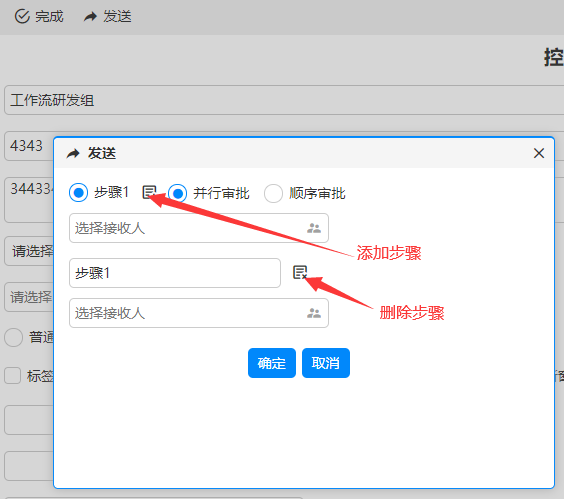Focus the second 选择接收人 input field

click(199, 313)
